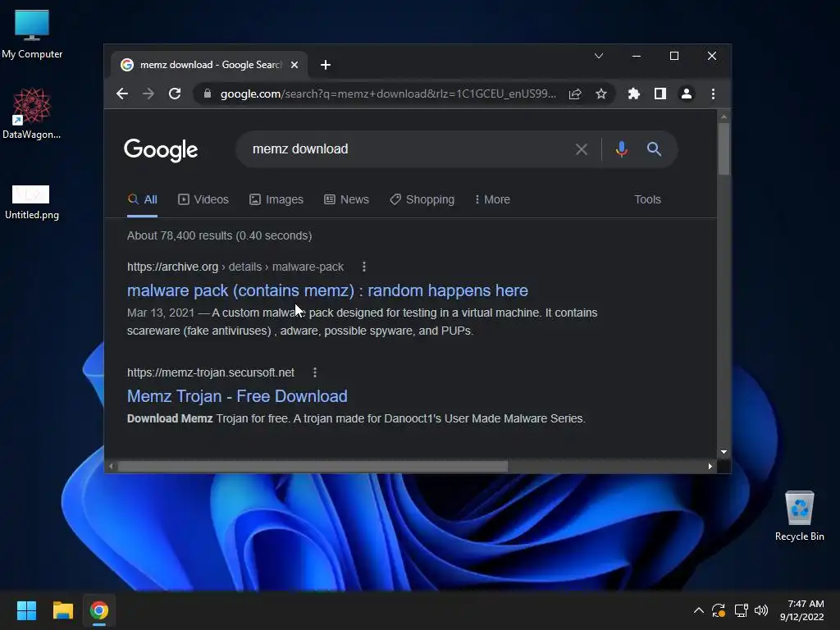The height and width of the screenshot is (630, 840).
Task: Click the update sync tray icon
Action: pos(719,610)
